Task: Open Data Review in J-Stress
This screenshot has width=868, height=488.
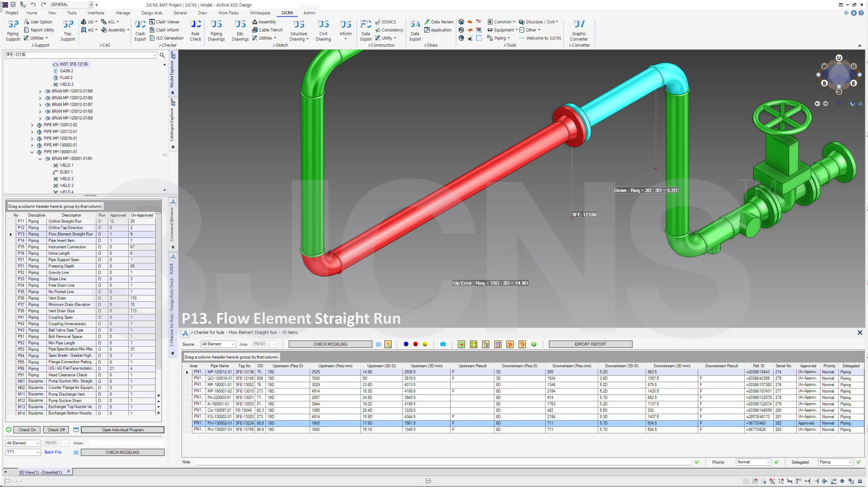Action: click(439, 22)
